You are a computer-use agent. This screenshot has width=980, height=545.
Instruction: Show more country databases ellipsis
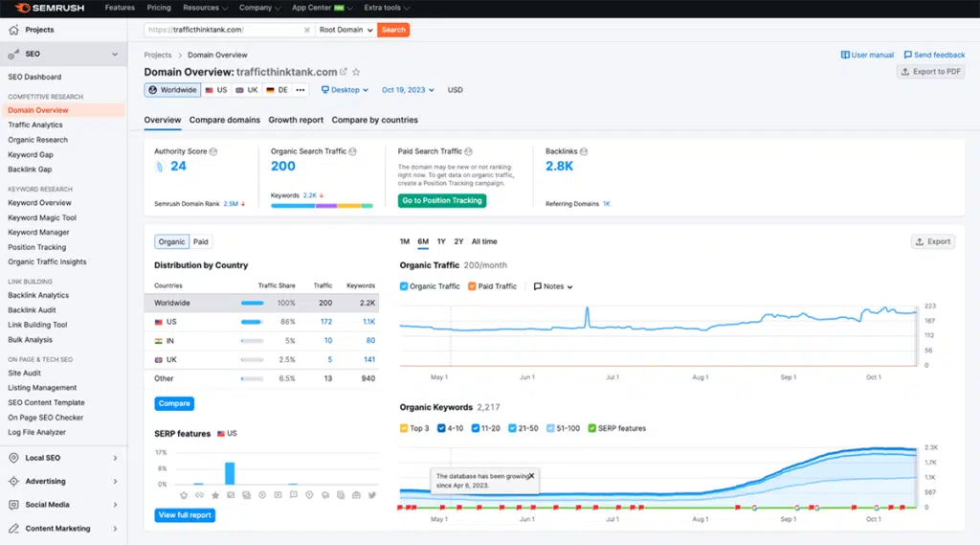click(301, 90)
